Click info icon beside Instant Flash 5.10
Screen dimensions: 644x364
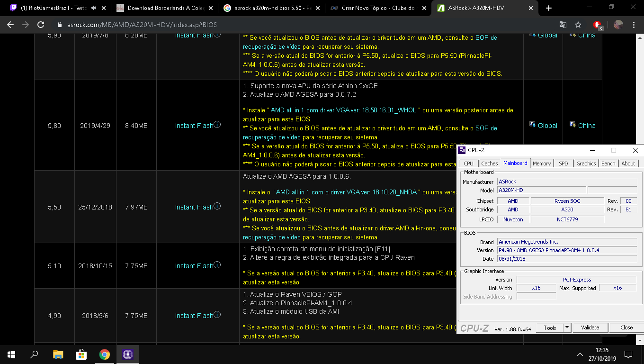(217, 265)
